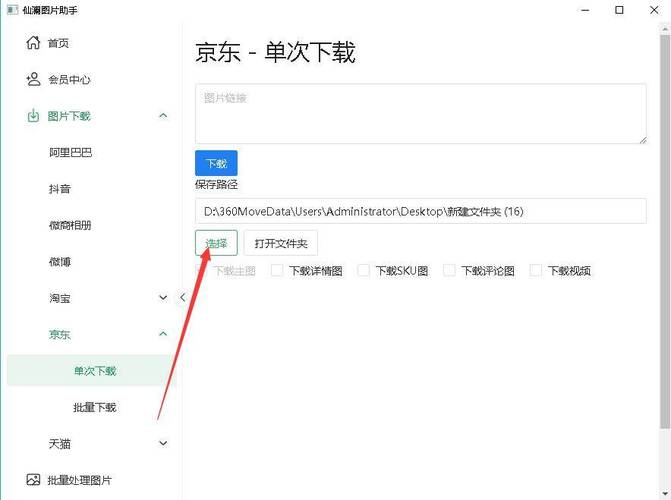The image size is (671, 500).
Task: Click the 图片下载 download icon
Action: [33, 116]
